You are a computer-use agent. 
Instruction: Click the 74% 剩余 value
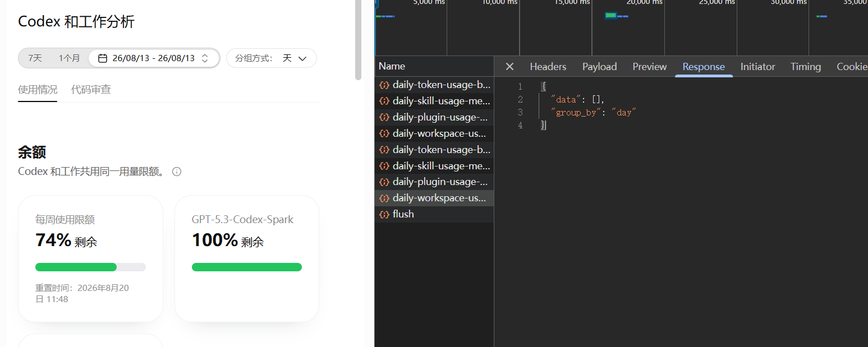coord(66,240)
